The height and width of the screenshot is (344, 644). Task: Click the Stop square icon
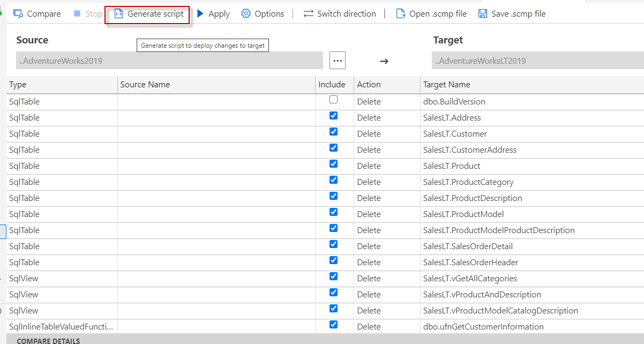click(77, 14)
